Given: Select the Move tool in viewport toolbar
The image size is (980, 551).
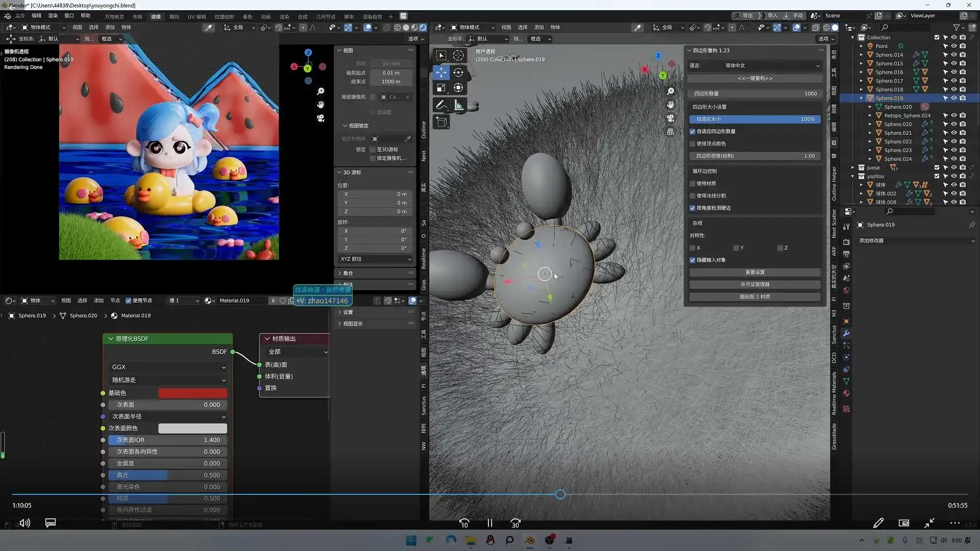Looking at the screenshot, I should 441,72.
